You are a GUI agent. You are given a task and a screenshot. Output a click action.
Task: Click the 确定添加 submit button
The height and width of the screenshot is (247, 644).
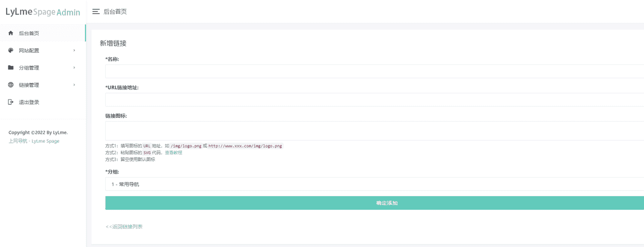coord(374,203)
